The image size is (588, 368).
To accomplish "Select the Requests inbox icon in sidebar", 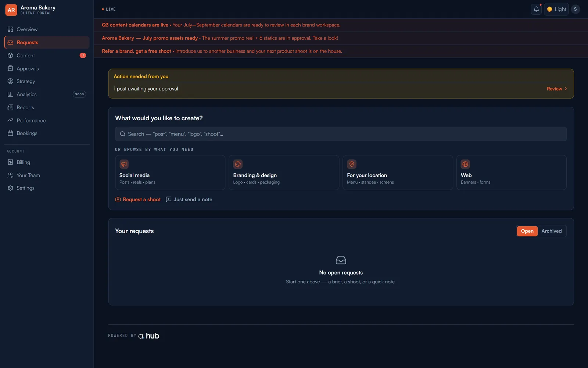I will [10, 42].
